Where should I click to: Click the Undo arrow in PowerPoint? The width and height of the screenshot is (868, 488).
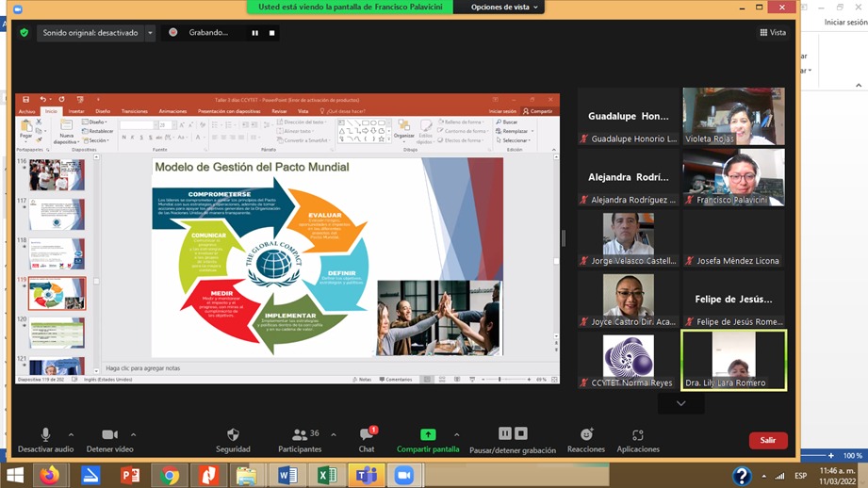42,100
